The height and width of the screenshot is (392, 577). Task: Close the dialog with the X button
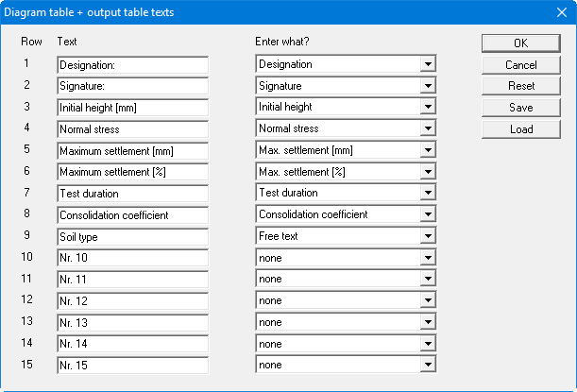click(x=560, y=12)
